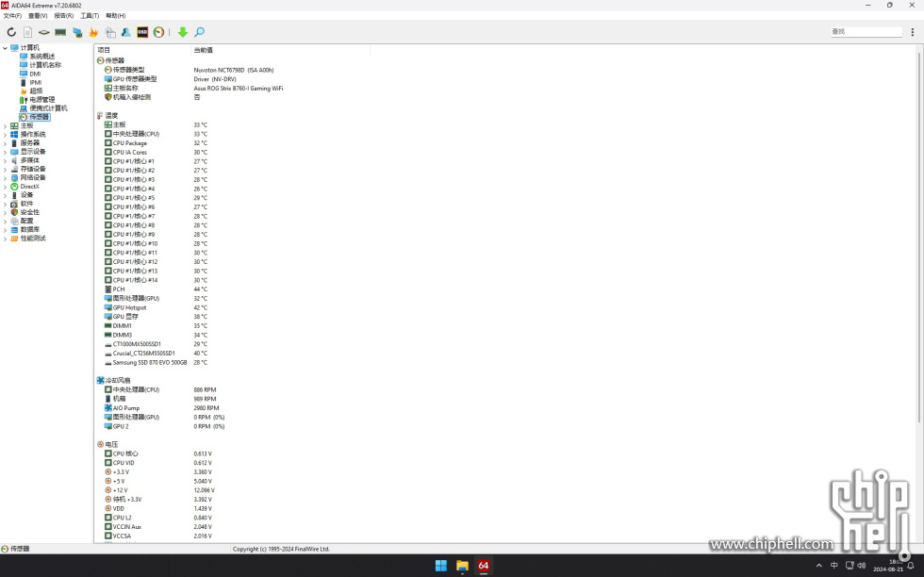Click the search input field
This screenshot has width=924, height=577.
coord(866,32)
